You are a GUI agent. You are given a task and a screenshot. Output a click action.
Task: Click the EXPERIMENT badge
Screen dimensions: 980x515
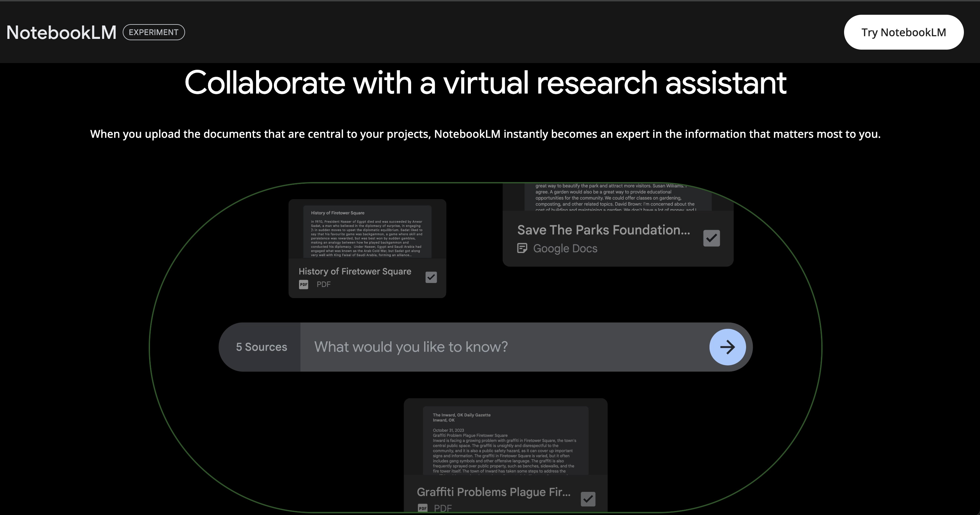[x=154, y=32]
